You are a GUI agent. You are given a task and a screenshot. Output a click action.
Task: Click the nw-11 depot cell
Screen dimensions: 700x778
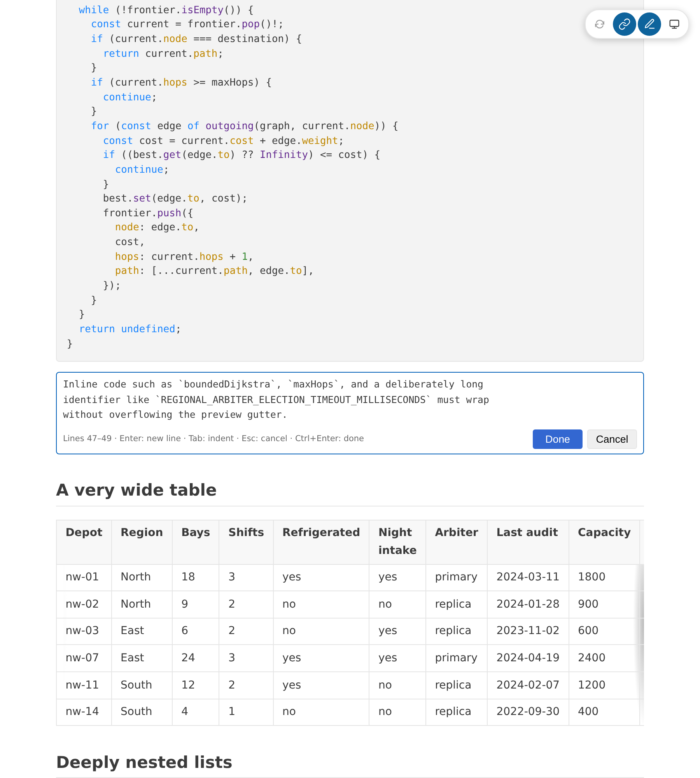84,685
